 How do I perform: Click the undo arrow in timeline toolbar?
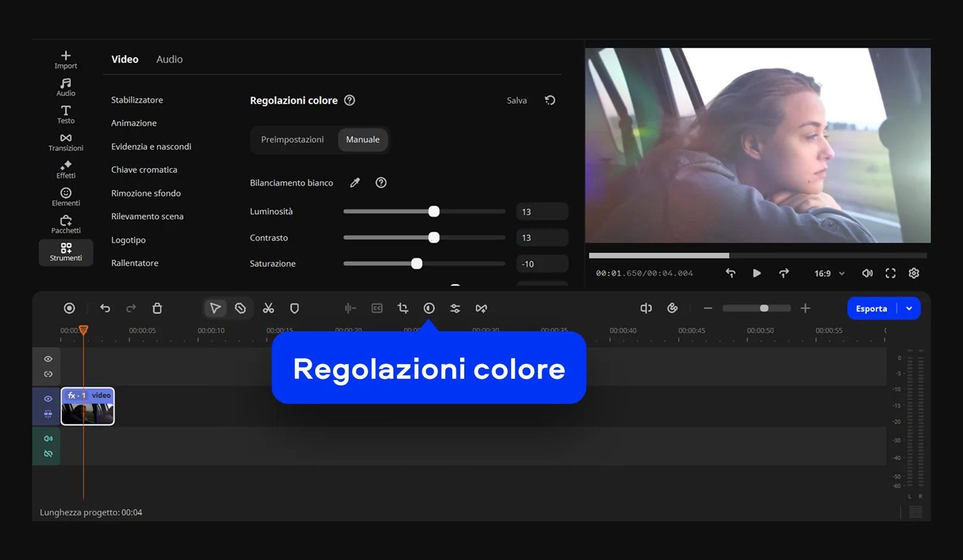tap(105, 308)
